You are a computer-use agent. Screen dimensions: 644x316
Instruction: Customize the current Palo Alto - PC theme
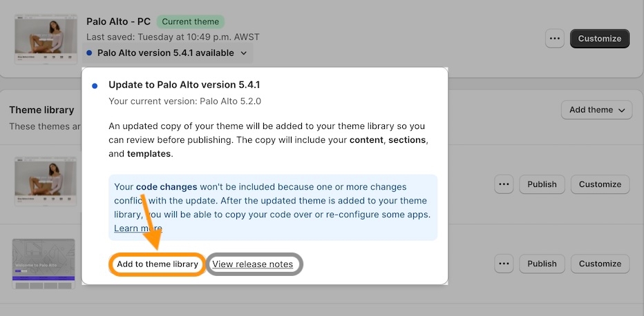tap(600, 39)
